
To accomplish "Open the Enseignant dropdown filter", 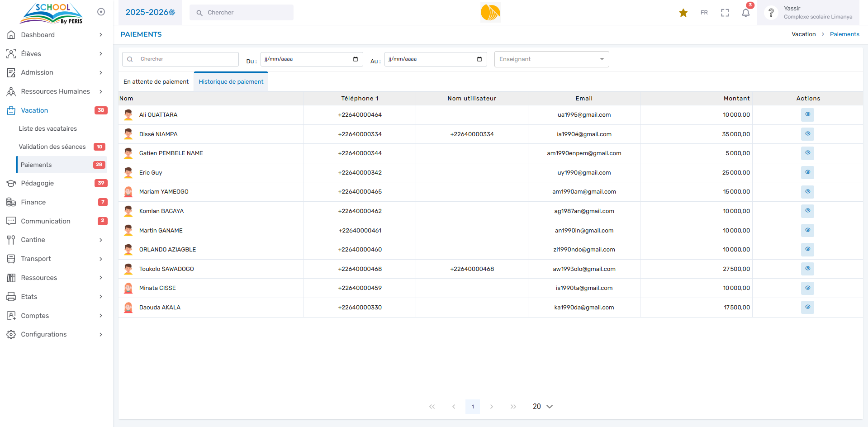I will click(551, 59).
